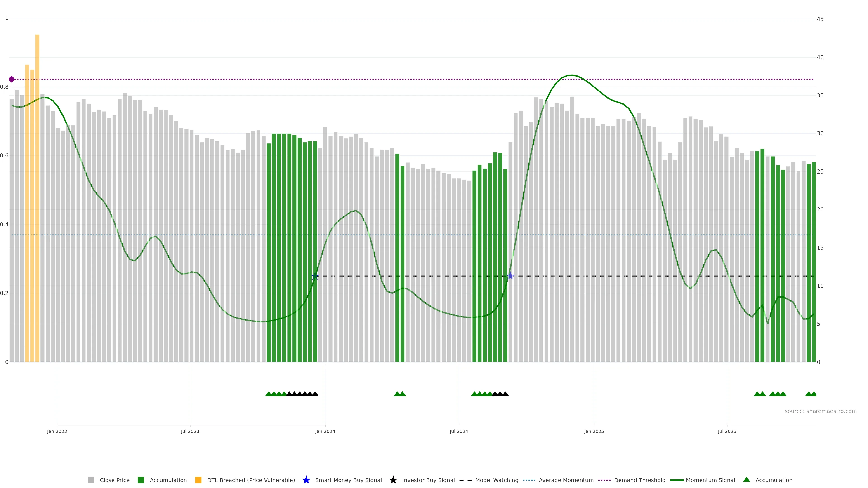The width and height of the screenshot is (868, 488).
Task: Click the blue star icon in legend
Action: 306,480
